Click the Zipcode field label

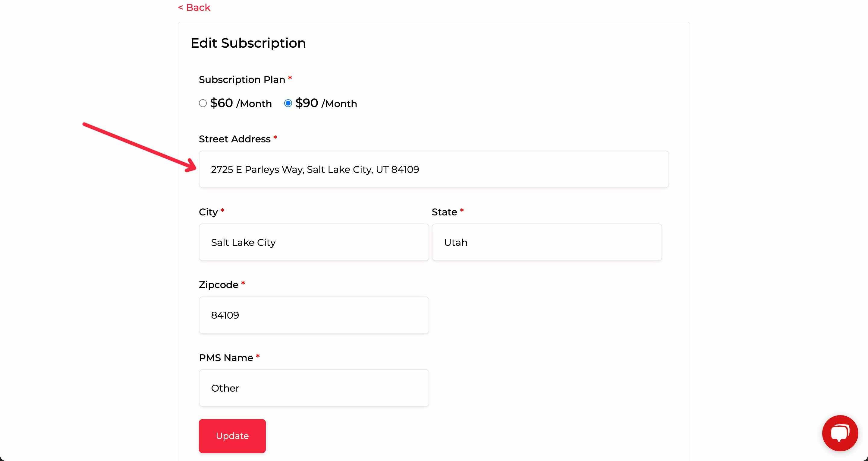218,285
